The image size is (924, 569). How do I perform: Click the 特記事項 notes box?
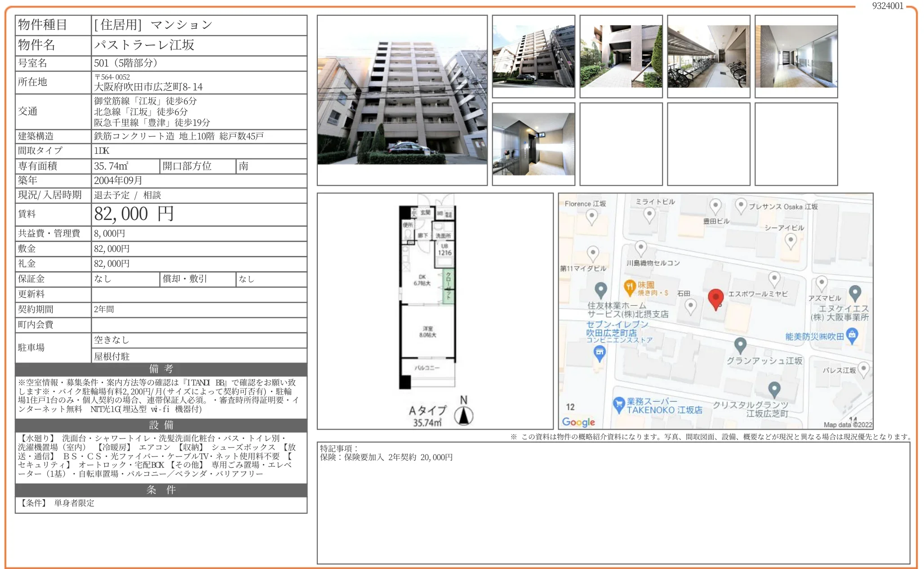click(x=613, y=502)
